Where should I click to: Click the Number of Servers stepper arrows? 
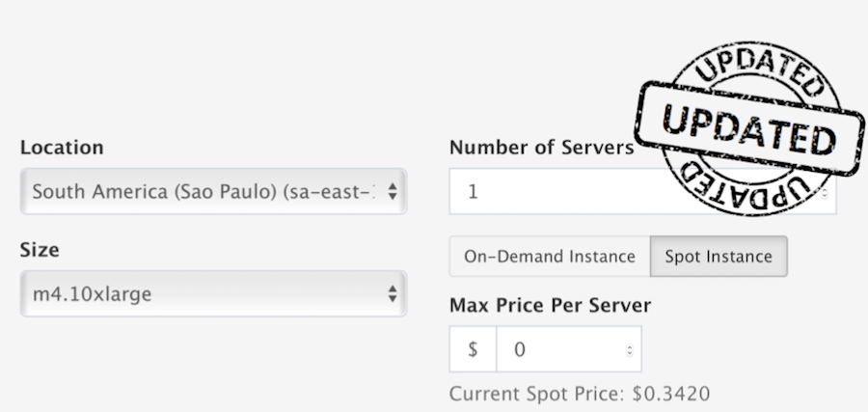click(825, 193)
